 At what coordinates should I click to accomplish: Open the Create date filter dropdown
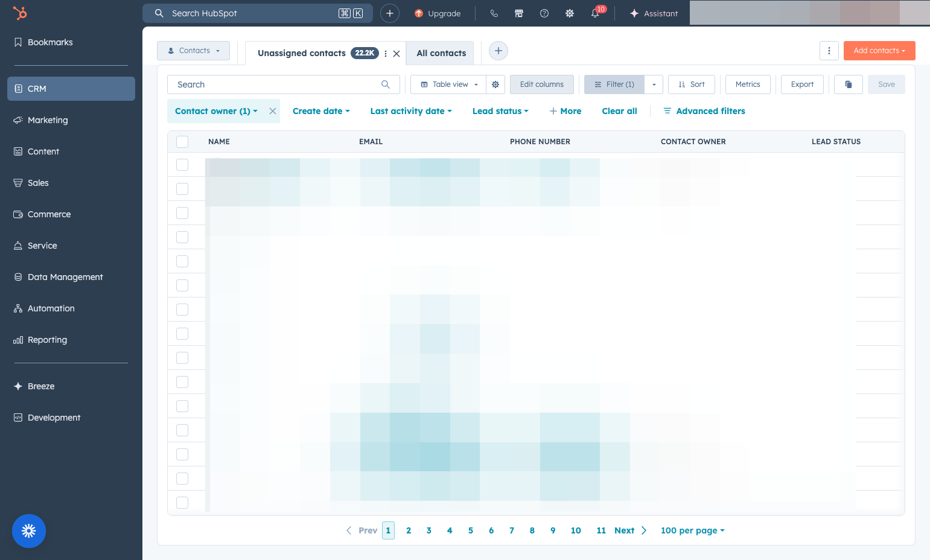click(x=321, y=111)
